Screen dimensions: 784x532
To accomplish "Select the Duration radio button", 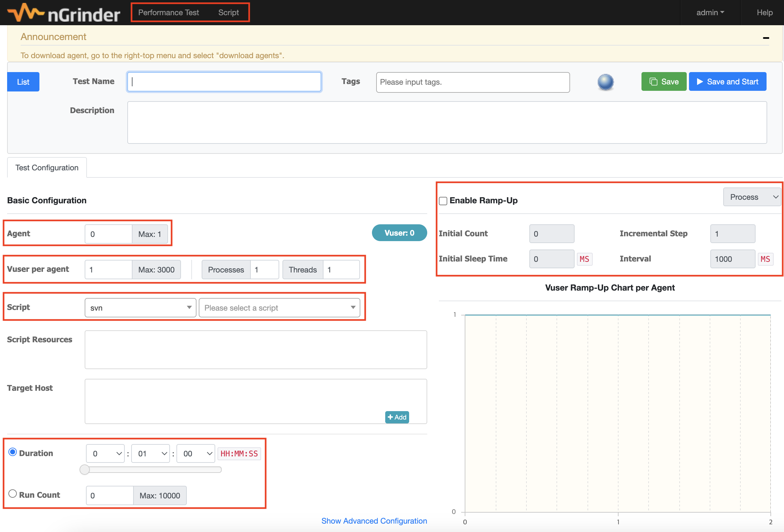I will (x=13, y=452).
